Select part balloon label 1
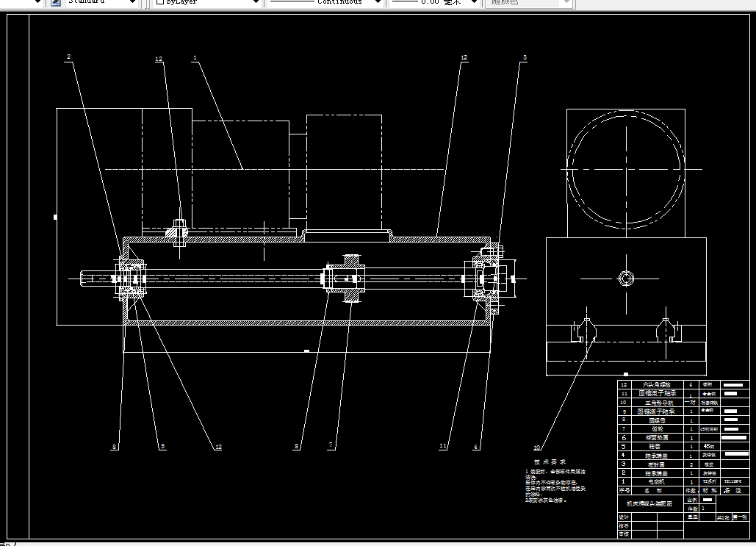Viewport: 756px width, 546px height. click(195, 58)
